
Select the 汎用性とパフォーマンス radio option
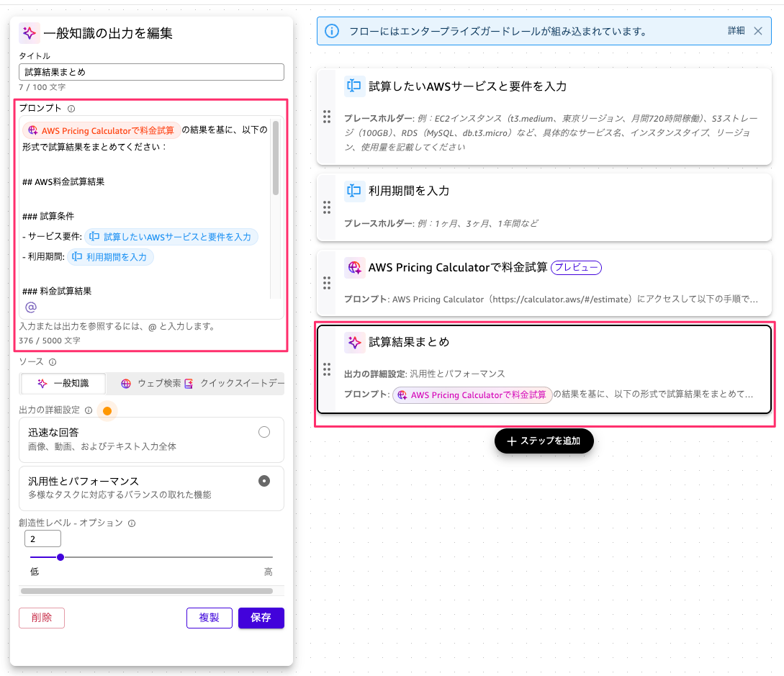click(x=263, y=481)
